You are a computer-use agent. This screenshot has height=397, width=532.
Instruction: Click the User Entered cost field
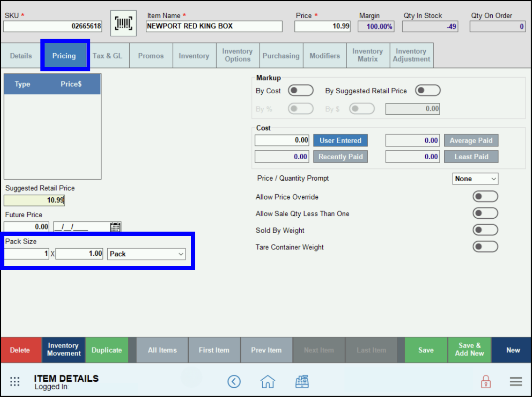click(x=282, y=140)
